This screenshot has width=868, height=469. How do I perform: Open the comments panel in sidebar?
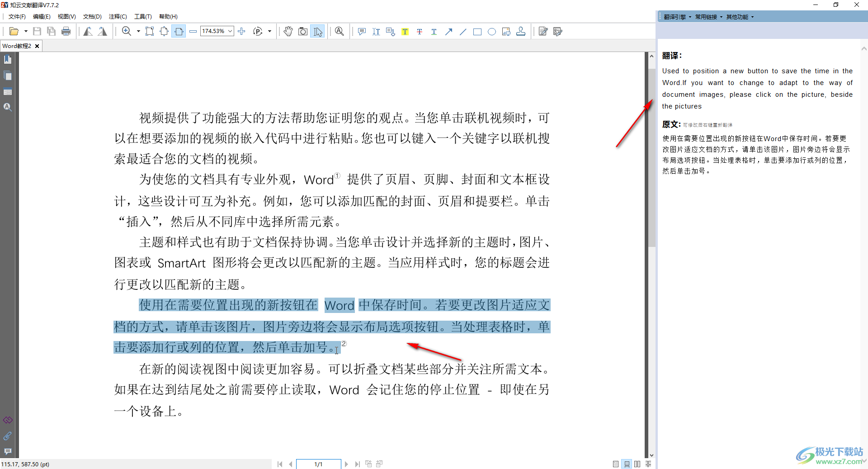[x=8, y=451]
